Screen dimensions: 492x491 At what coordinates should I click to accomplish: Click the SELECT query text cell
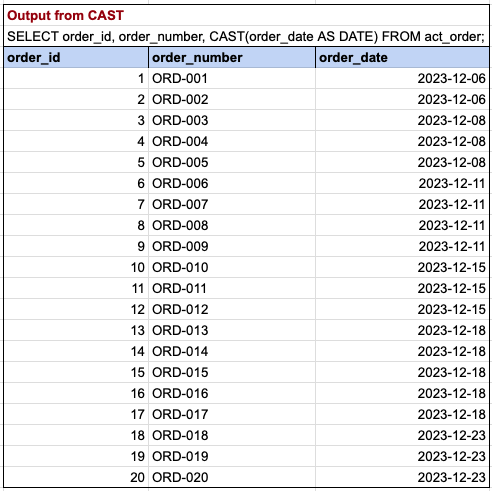[246, 36]
